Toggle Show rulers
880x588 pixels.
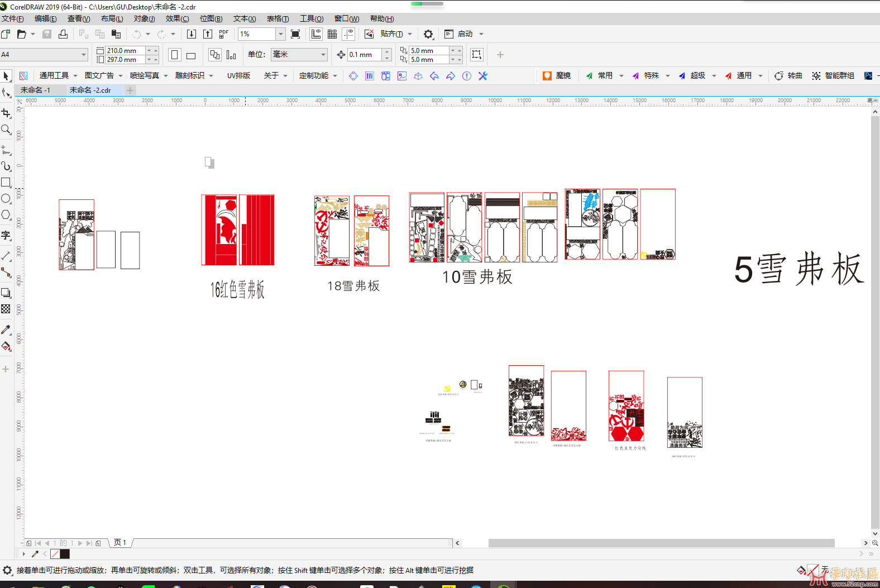coord(316,34)
